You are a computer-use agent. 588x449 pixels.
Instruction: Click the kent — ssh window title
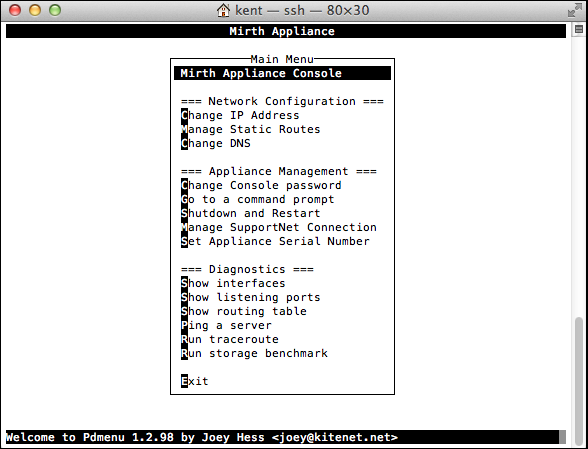tap(302, 10)
